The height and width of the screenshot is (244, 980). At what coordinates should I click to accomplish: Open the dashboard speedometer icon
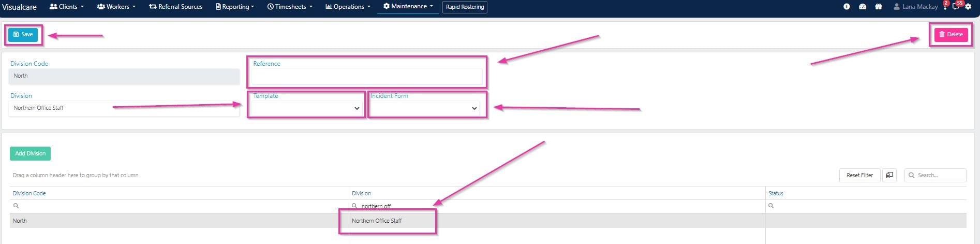pyautogui.click(x=863, y=7)
